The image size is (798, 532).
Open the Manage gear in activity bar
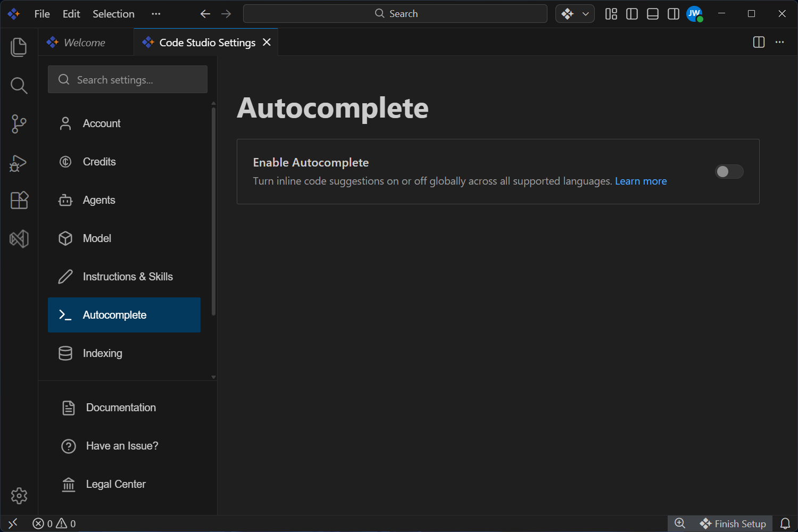pyautogui.click(x=19, y=496)
